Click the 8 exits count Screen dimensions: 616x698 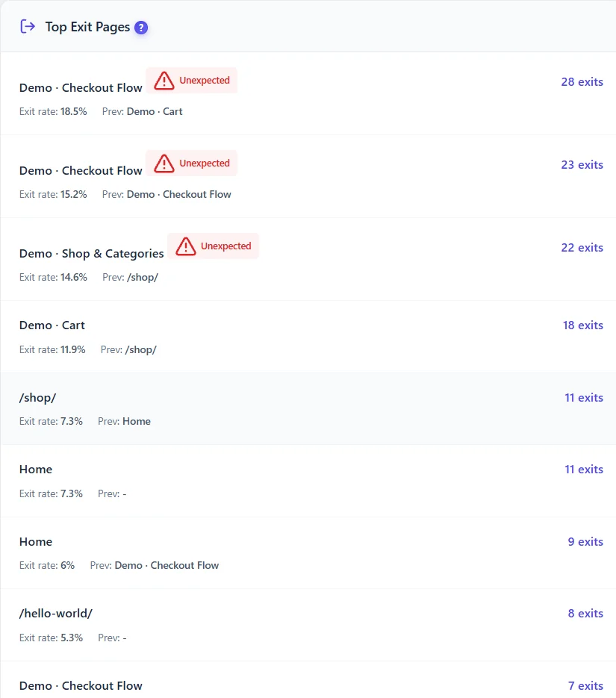pyautogui.click(x=585, y=614)
